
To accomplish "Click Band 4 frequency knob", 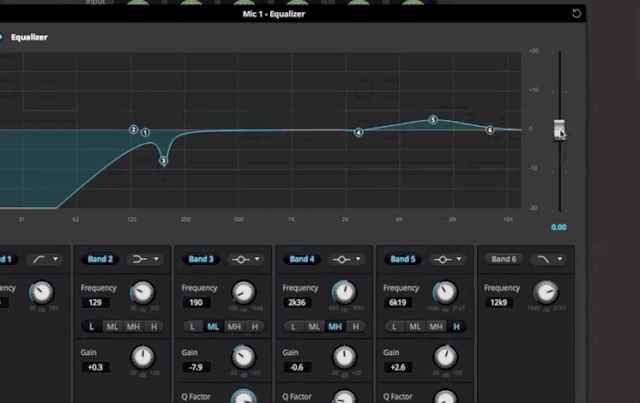I will (x=344, y=292).
